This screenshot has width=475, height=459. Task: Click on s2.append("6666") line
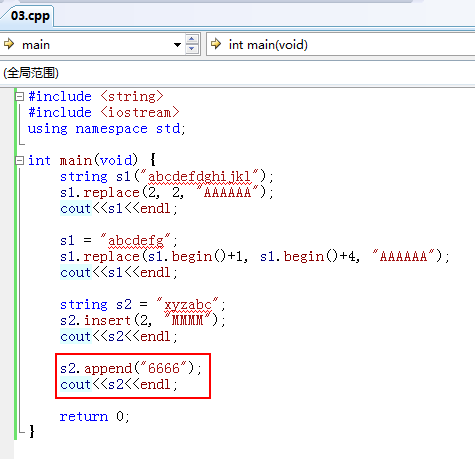pyautogui.click(x=131, y=369)
